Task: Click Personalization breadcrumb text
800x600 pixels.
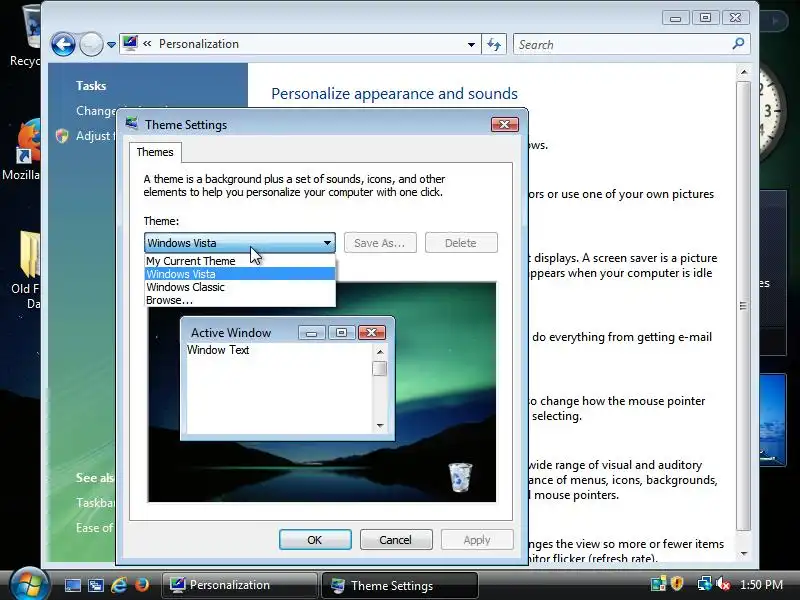Action: click(199, 44)
